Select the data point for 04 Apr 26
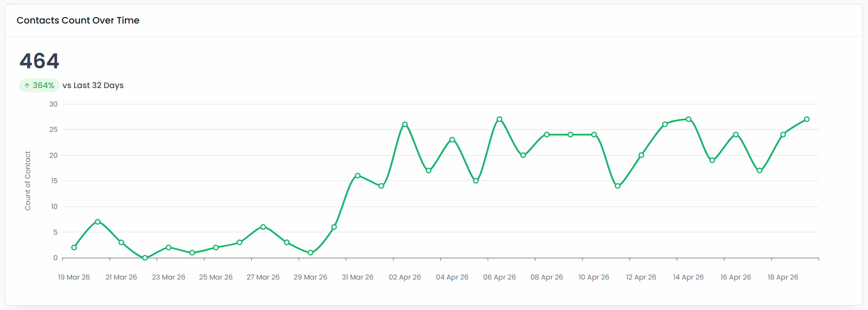The image size is (868, 310). point(452,140)
